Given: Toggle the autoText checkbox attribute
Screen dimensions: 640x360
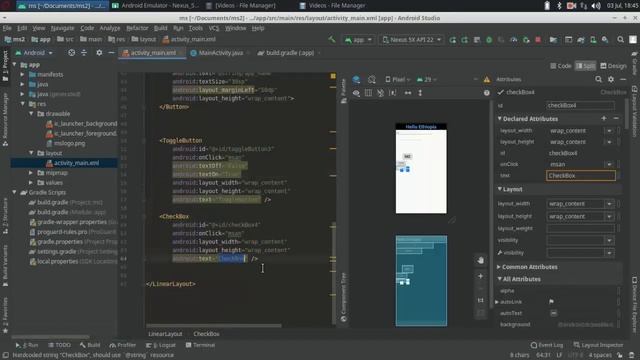Looking at the screenshot, I should point(553,313).
